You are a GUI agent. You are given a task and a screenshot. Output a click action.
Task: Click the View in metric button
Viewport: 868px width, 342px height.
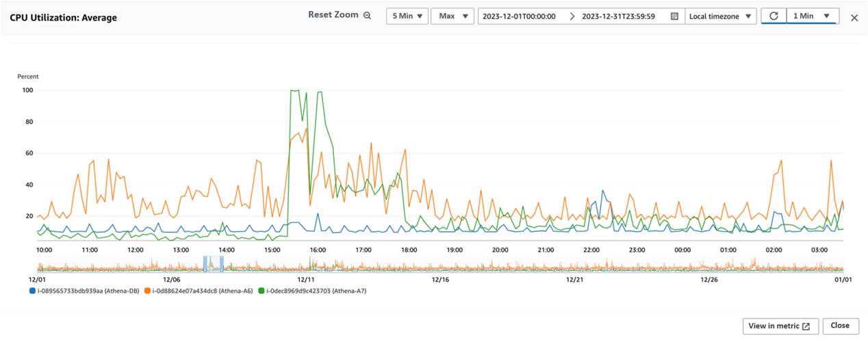(x=780, y=326)
